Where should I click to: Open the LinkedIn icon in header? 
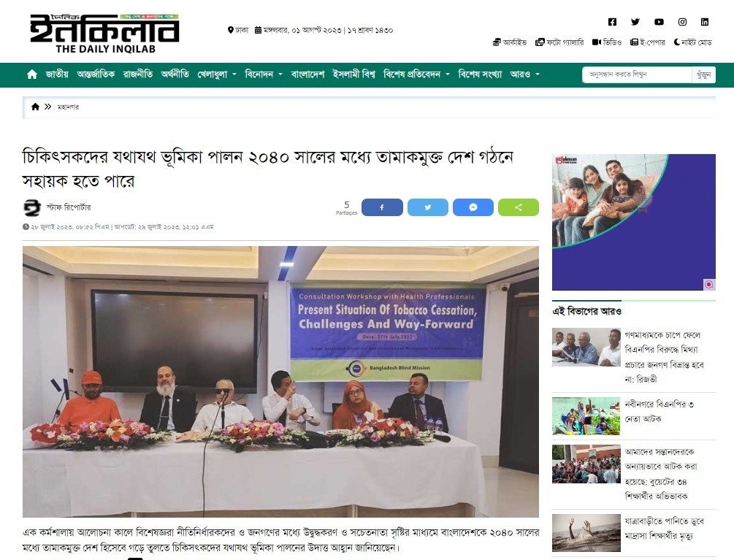[705, 22]
